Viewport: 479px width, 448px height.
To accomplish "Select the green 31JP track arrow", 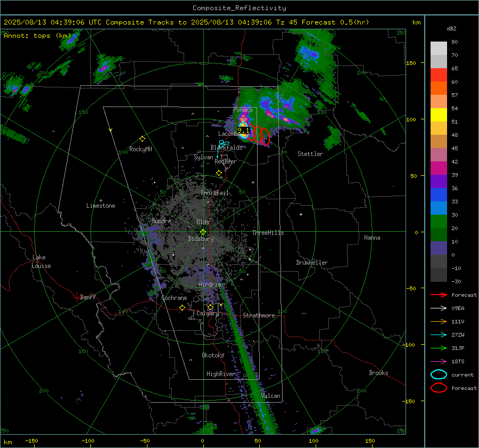I will click(439, 348).
